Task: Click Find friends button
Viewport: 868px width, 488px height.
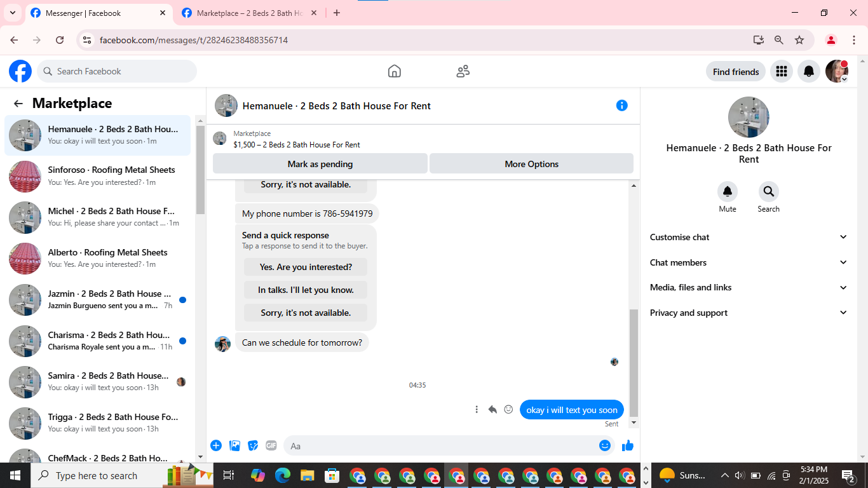Action: click(x=736, y=71)
